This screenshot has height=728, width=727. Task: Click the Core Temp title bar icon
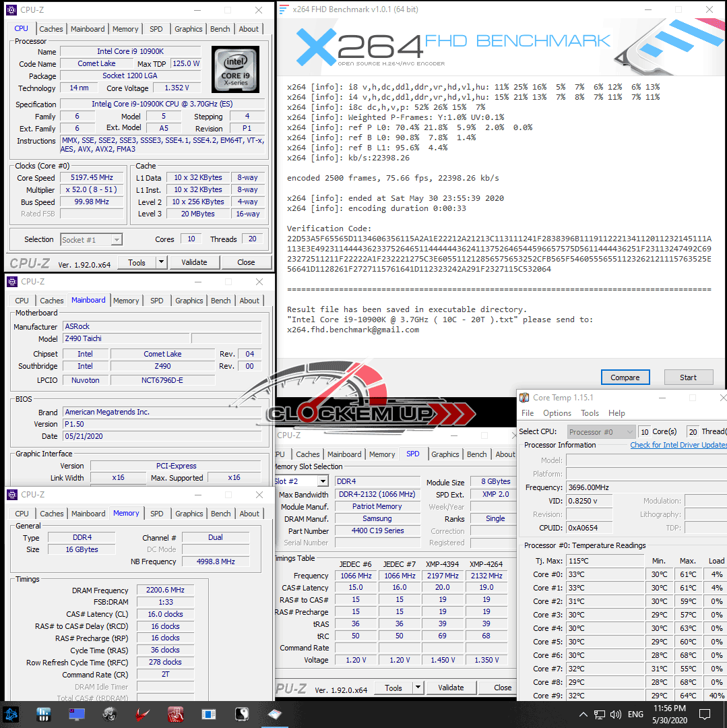click(x=524, y=398)
